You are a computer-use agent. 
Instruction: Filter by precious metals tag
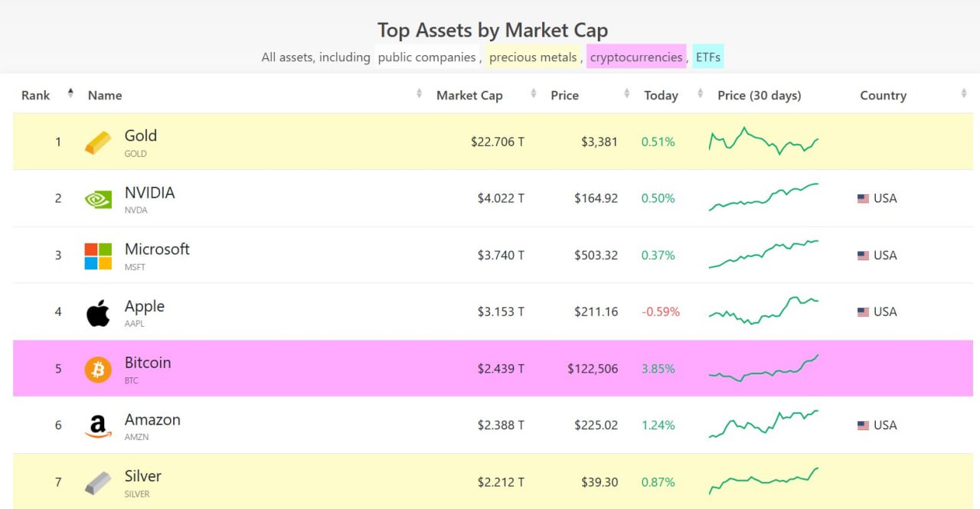pos(533,57)
